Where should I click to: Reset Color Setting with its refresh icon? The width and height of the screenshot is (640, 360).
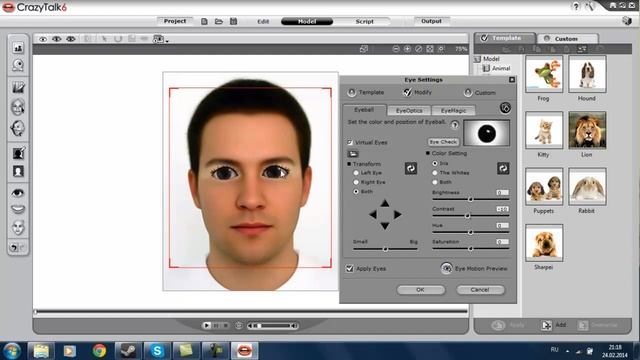[x=503, y=168]
